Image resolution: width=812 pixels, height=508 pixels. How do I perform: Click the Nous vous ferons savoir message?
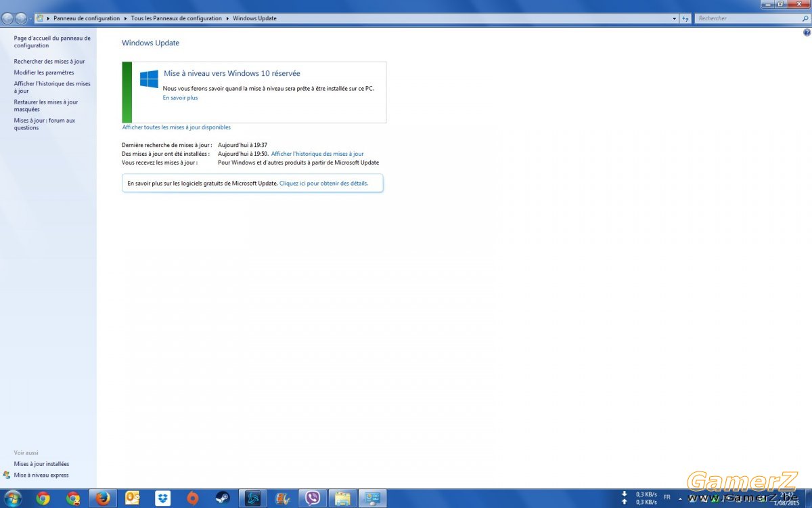point(269,88)
